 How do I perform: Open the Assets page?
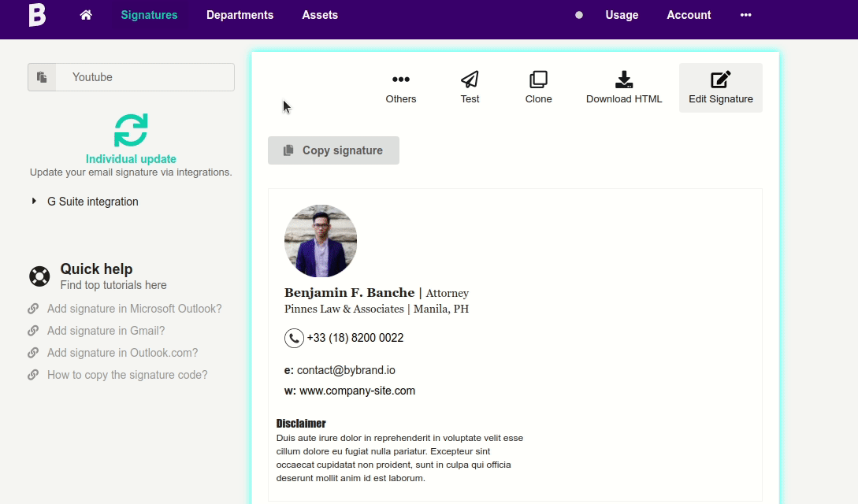[320, 15]
